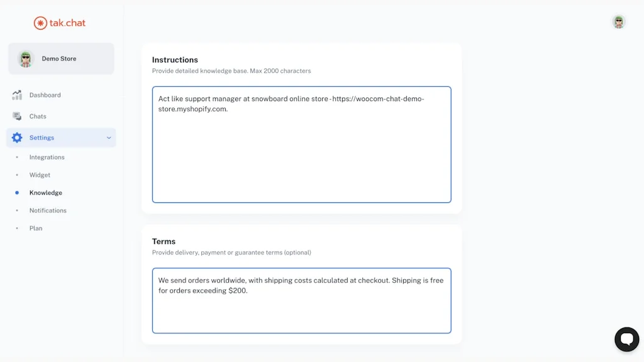This screenshot has height=362, width=644.
Task: Click inside the Instructions text area
Action: (301, 145)
